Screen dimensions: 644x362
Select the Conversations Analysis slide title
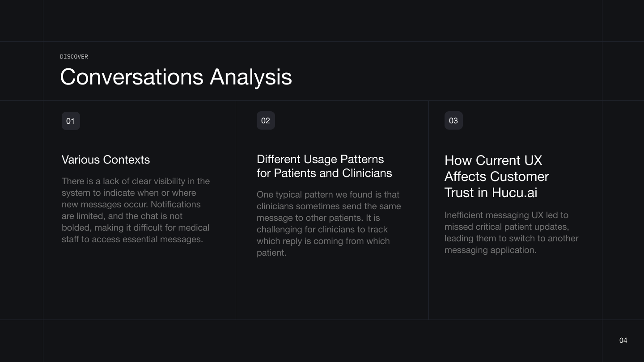point(176,77)
